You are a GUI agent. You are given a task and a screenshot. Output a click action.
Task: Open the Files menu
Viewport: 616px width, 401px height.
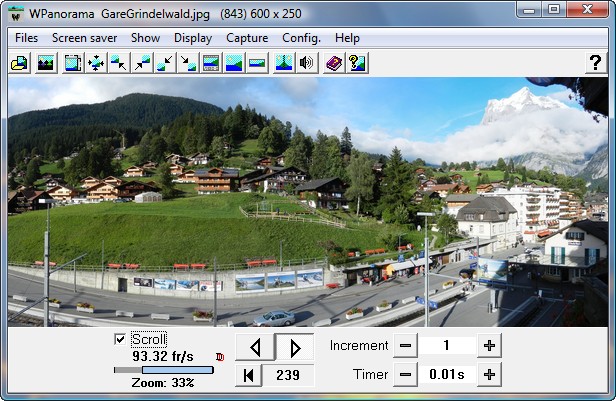pos(26,38)
